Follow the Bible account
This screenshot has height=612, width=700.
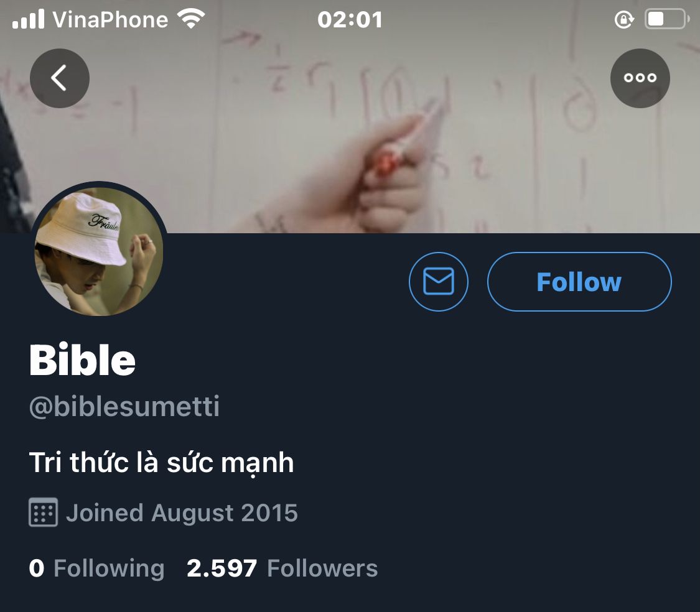(x=579, y=282)
